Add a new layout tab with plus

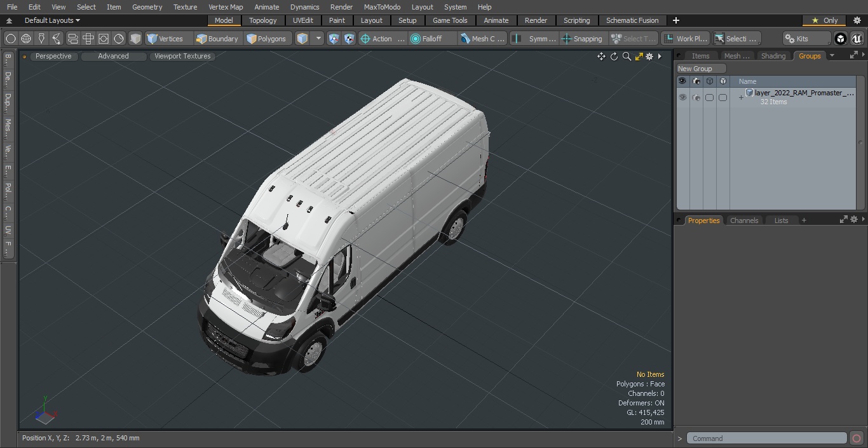(x=675, y=20)
